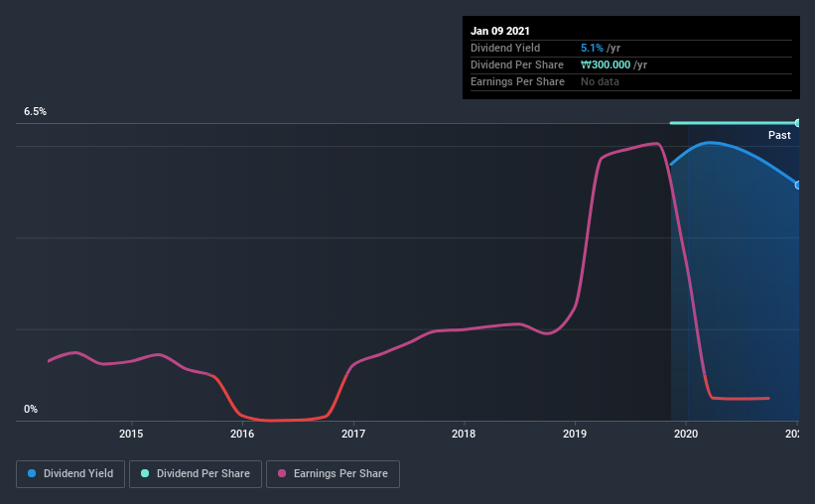Image resolution: width=815 pixels, height=504 pixels.
Task: Click 'Dividend Per Share' label in the tooltip
Action: click(517, 64)
